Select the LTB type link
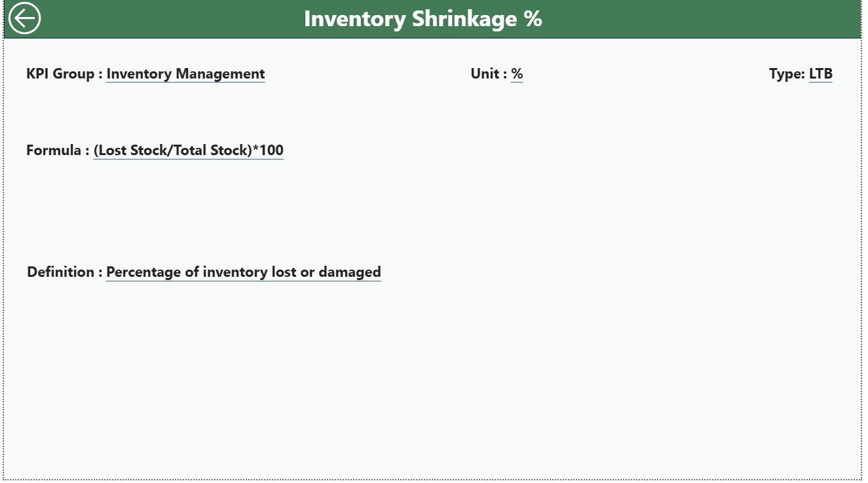The image size is (868, 483). tap(821, 74)
